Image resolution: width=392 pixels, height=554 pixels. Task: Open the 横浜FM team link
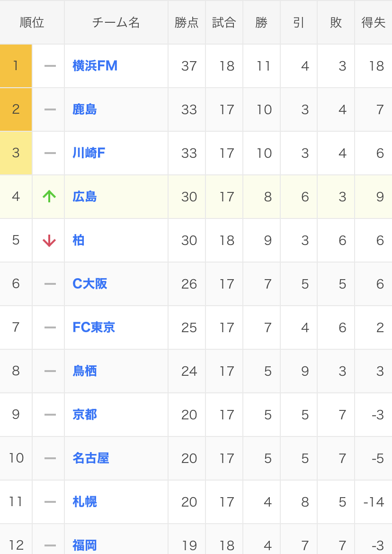pyautogui.click(x=95, y=66)
